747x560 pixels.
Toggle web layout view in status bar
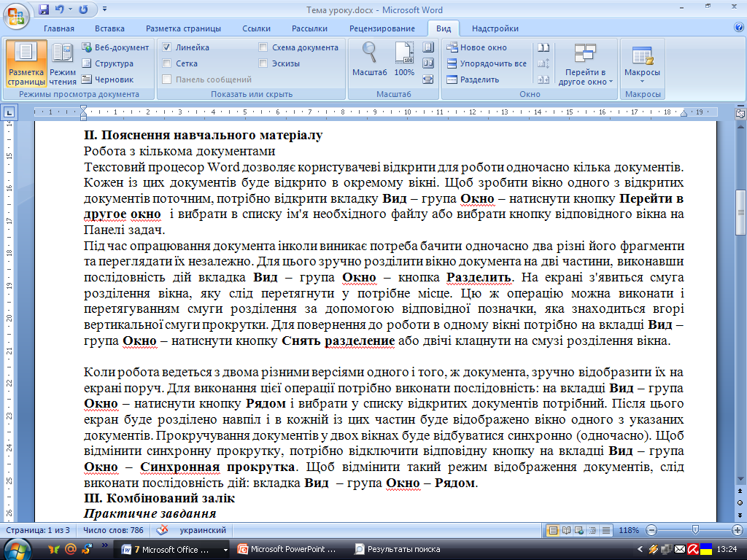click(x=579, y=530)
